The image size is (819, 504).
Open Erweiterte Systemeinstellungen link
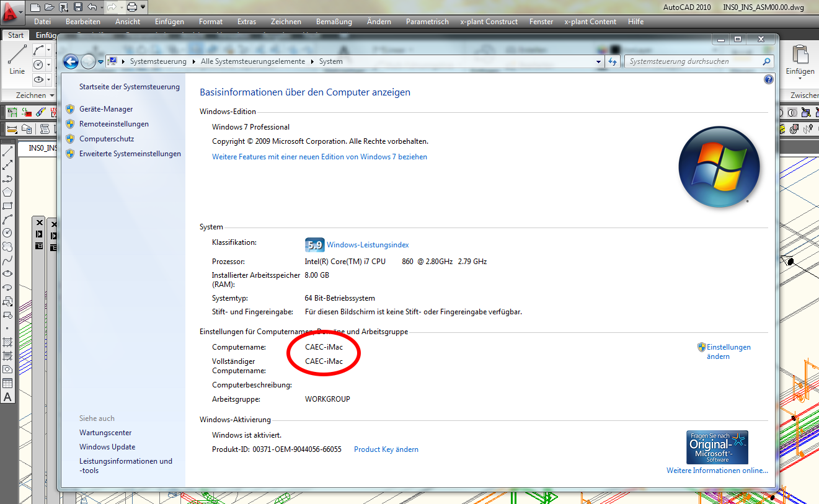tap(130, 154)
